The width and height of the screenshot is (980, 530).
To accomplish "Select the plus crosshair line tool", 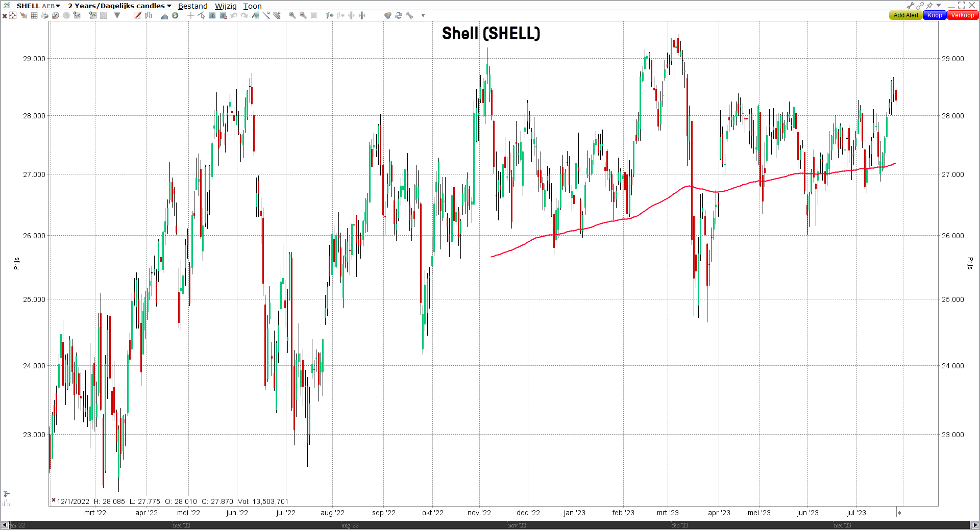I will 190,15.
